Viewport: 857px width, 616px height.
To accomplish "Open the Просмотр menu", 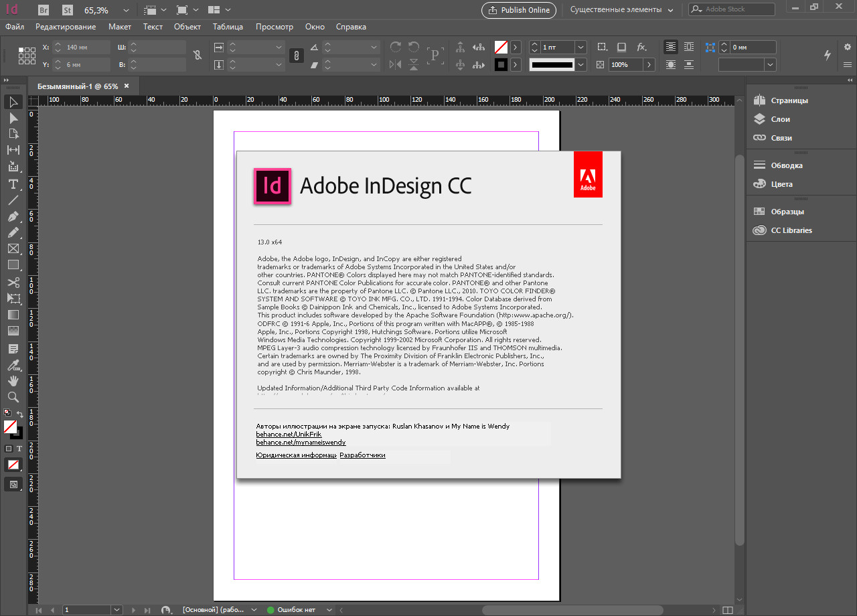I will tap(275, 27).
